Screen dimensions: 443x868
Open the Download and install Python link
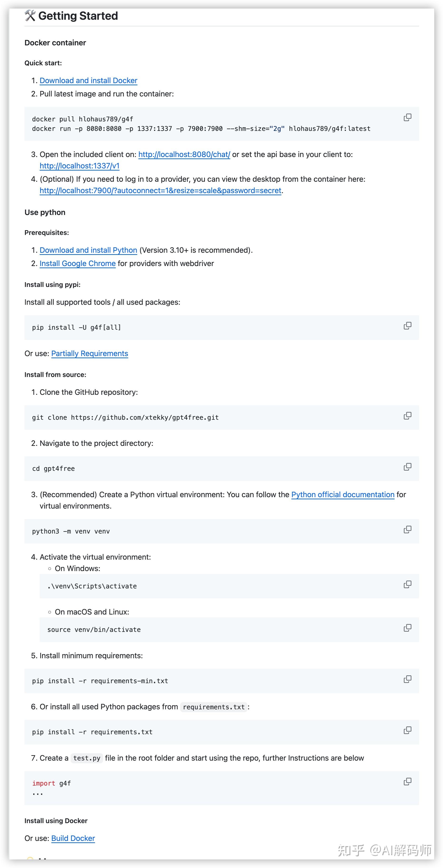tap(88, 250)
